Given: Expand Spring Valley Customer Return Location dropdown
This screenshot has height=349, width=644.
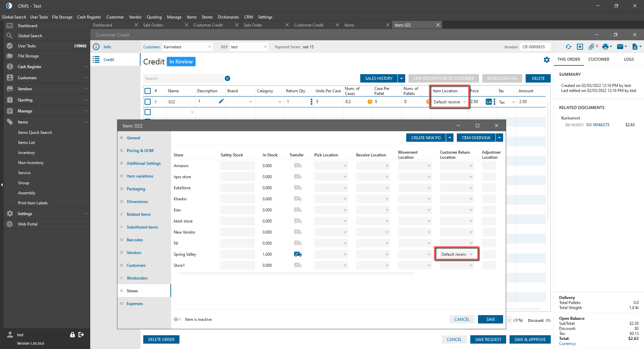Looking at the screenshot, I should (x=471, y=255).
